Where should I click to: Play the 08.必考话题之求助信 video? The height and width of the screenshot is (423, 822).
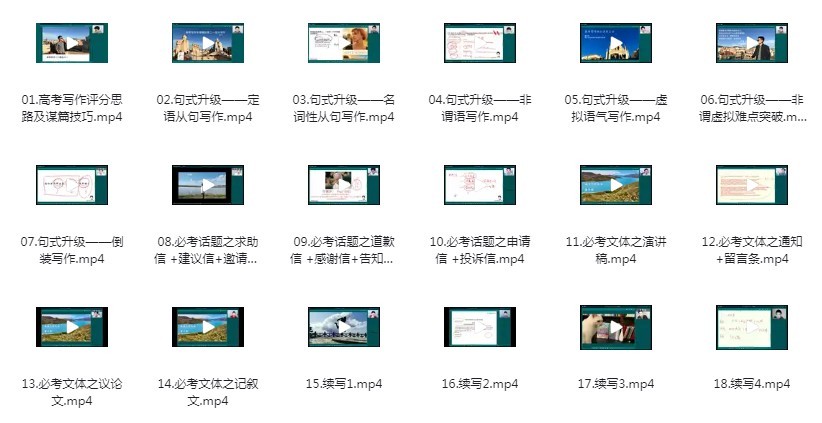pos(208,185)
